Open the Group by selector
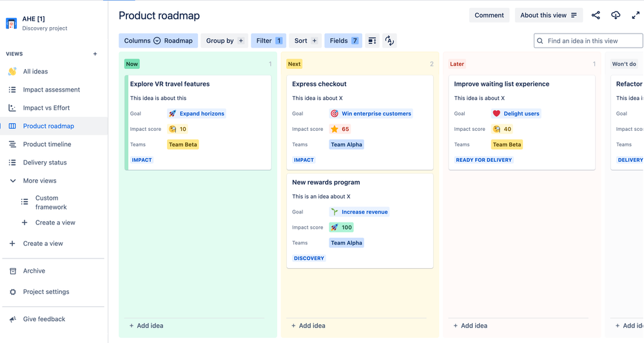This screenshot has width=644, height=343. tap(224, 41)
